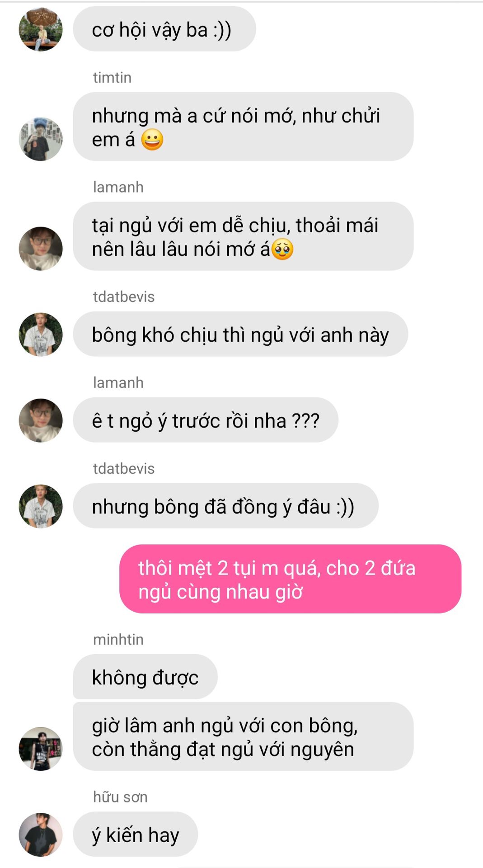483x868 pixels.
Task: Tap tdatbevis avatar beside 'bông khó chịu' message
Action: [41, 335]
